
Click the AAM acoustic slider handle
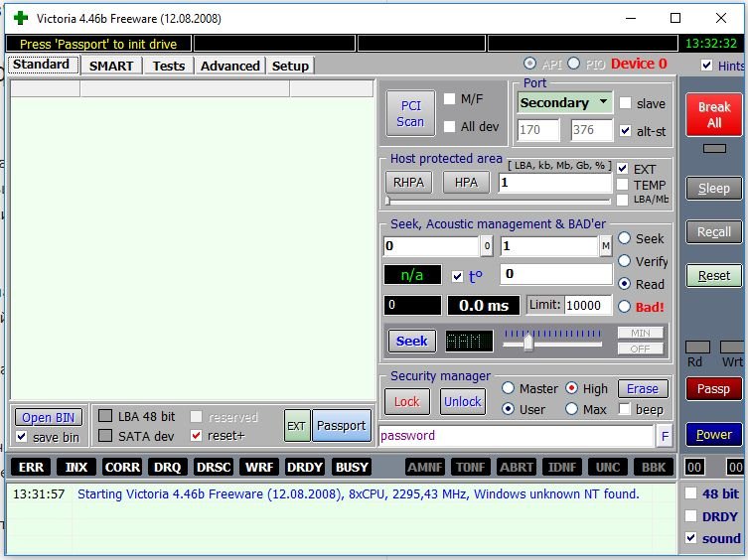[x=528, y=343]
